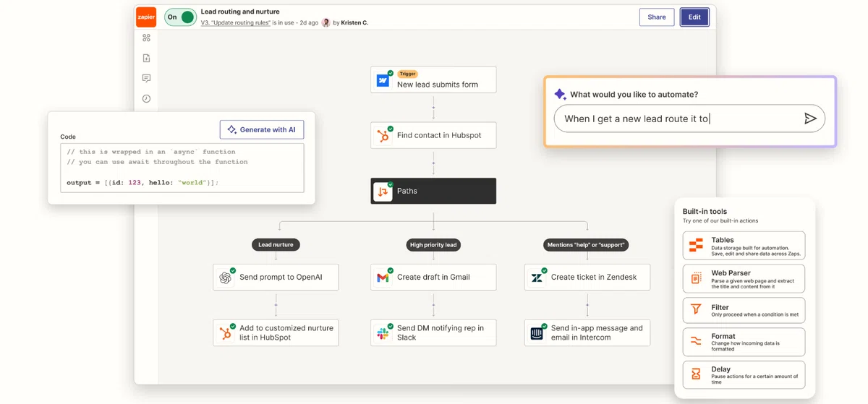
Task: Click the AI sparkle icon beside automate prompt
Action: coord(560,94)
